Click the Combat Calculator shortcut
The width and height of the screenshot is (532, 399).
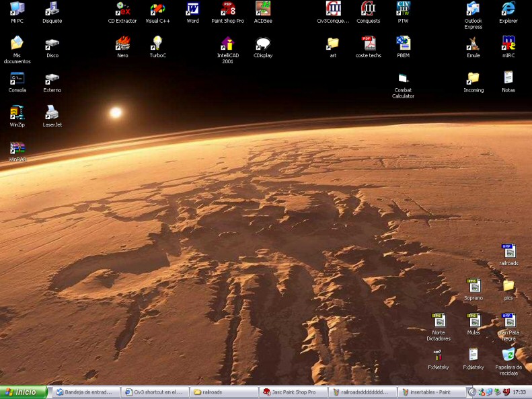click(403, 79)
